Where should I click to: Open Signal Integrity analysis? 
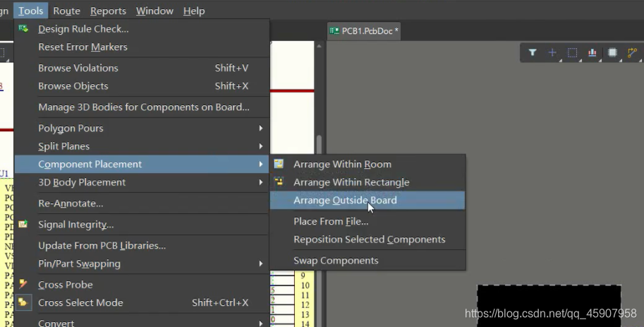pos(142,224)
